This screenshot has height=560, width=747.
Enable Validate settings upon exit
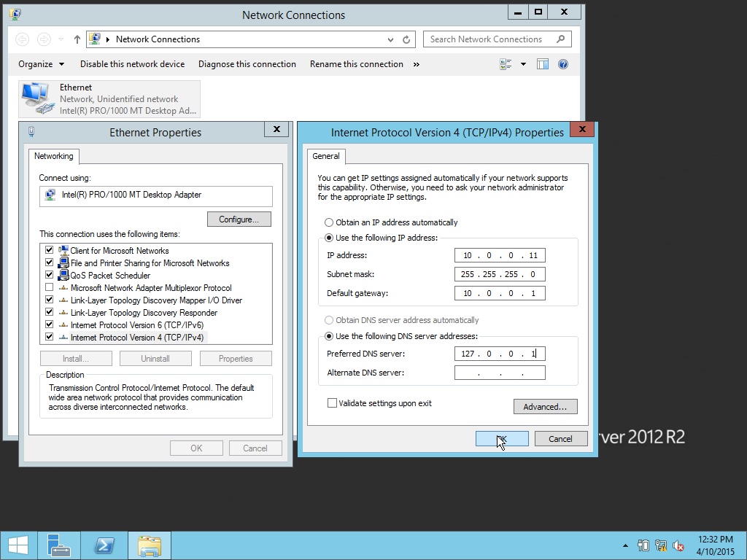tap(332, 402)
